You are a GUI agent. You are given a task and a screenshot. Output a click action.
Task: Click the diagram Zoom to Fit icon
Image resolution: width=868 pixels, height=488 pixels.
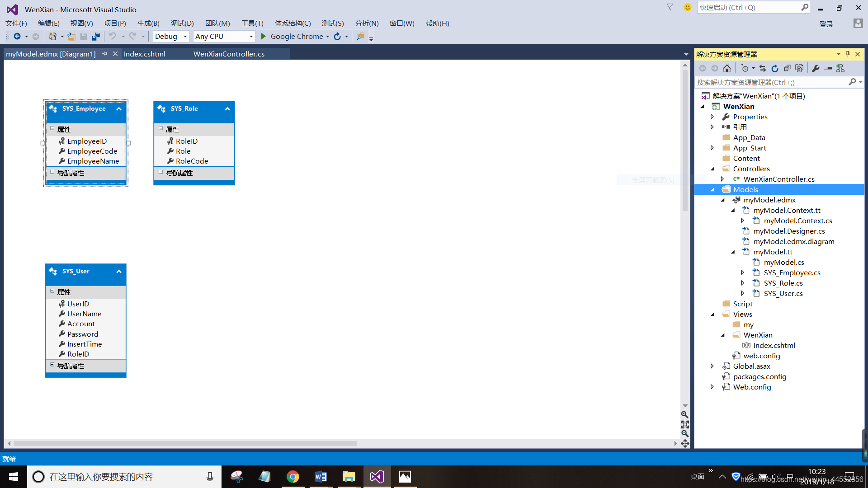pos(685,424)
